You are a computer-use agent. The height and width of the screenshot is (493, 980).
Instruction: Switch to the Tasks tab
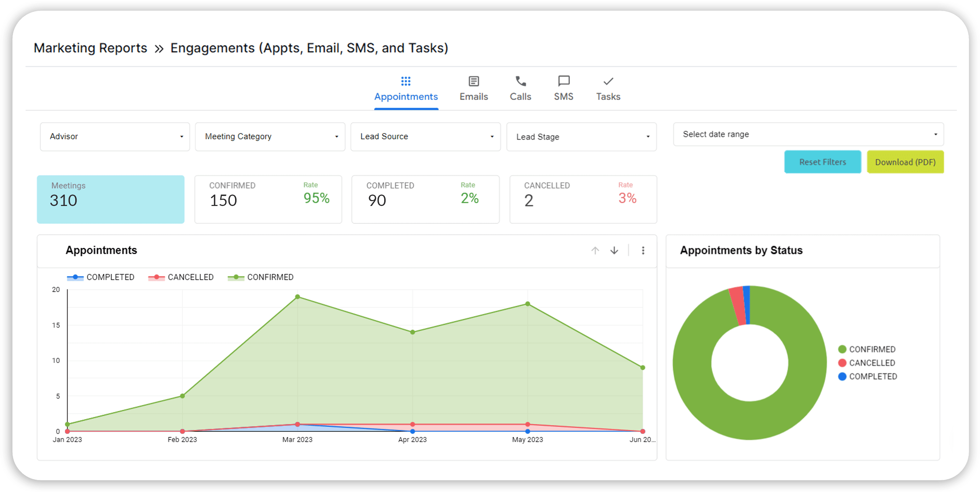coord(608,97)
